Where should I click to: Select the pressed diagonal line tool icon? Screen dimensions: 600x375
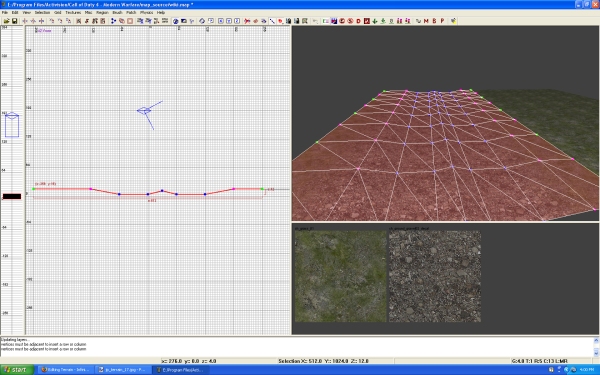[x=272, y=21]
